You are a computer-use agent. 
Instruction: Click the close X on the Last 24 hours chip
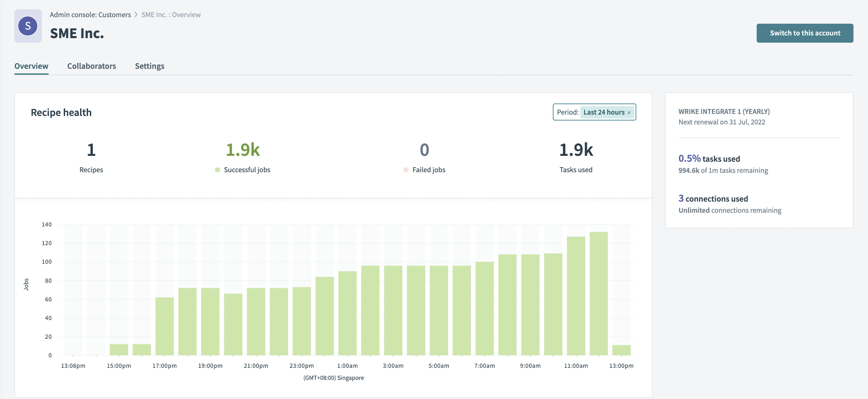pos(630,112)
